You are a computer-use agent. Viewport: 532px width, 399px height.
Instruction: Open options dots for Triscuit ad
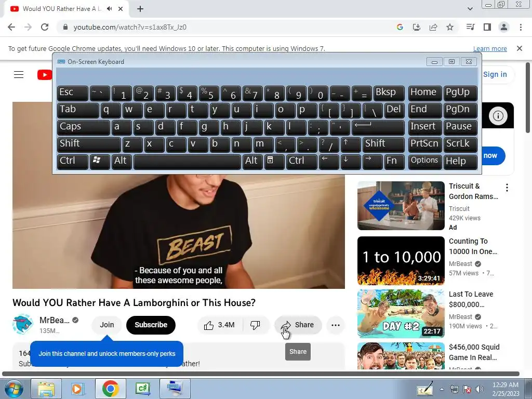pyautogui.click(x=507, y=188)
